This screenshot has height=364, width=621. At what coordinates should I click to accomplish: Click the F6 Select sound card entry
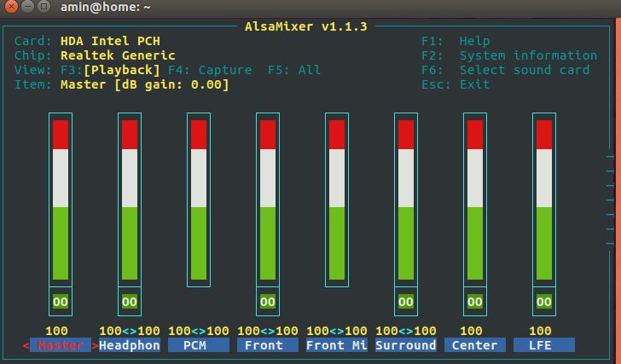(x=505, y=70)
